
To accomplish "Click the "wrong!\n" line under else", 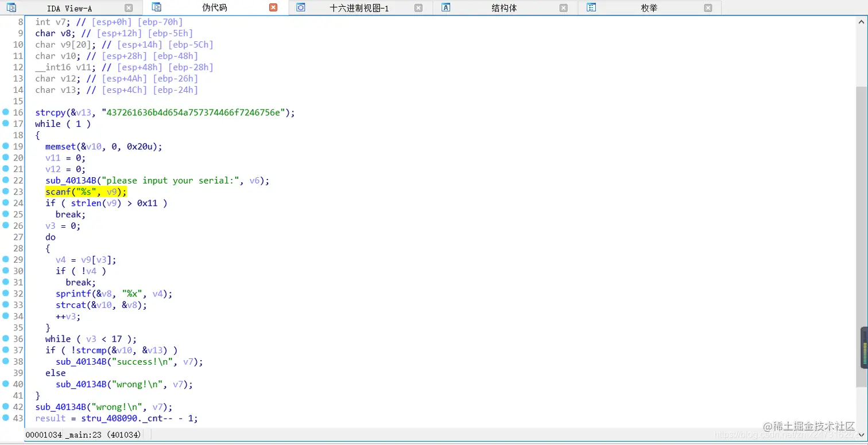I will click(x=125, y=384).
